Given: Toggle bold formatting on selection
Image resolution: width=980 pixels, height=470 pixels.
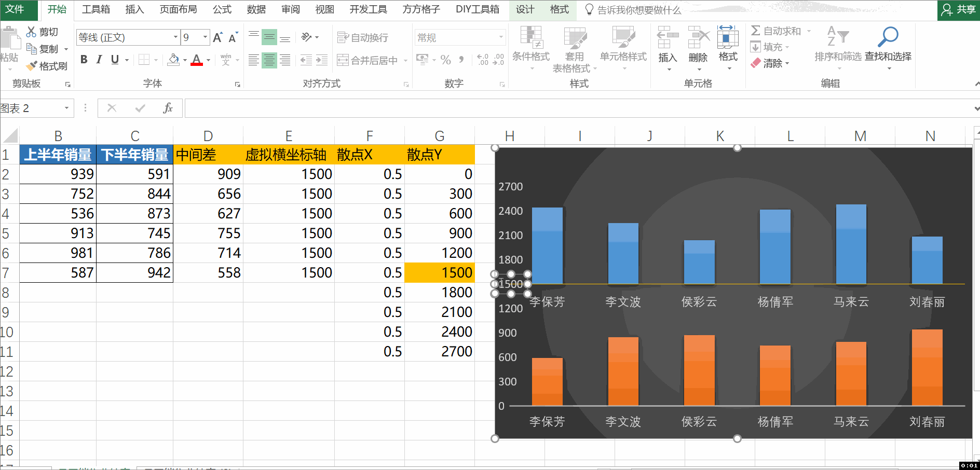Looking at the screenshot, I should point(84,59).
